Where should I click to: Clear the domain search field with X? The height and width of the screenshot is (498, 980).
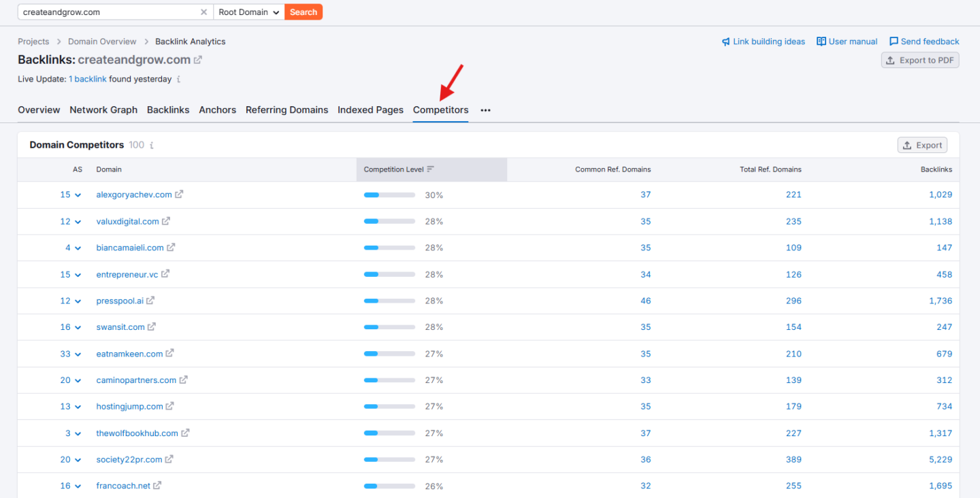click(203, 12)
